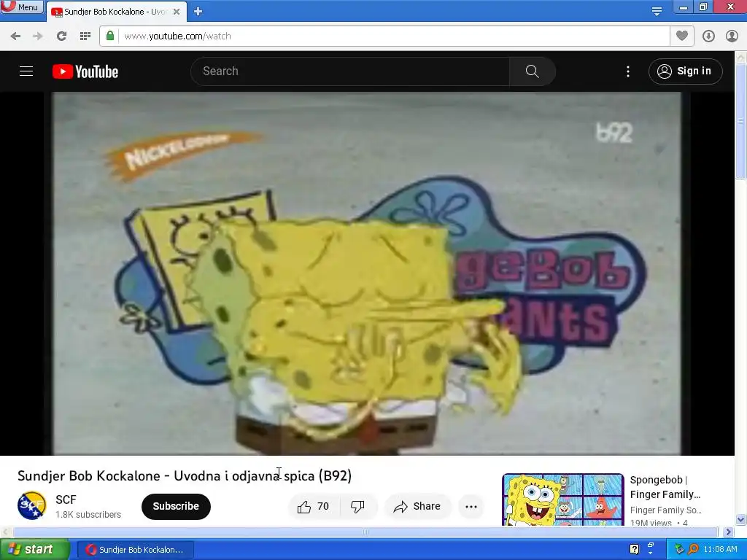The height and width of the screenshot is (560, 747).
Task: Click the Sign in button
Action: tap(685, 71)
